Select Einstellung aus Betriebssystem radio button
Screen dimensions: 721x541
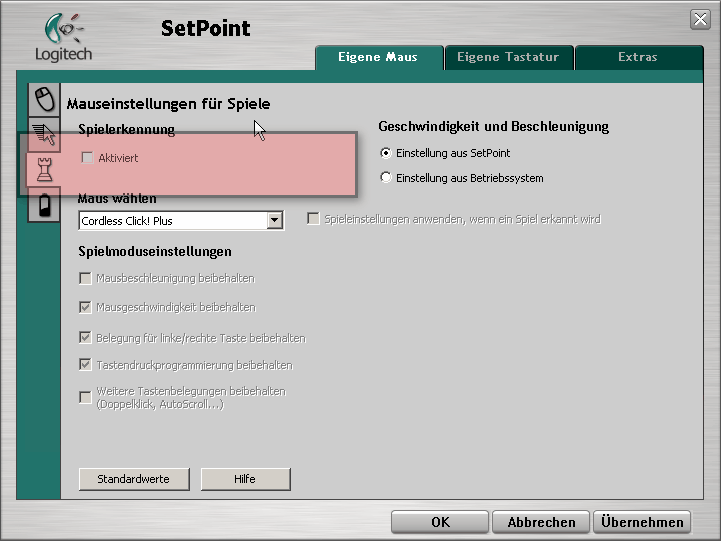[x=386, y=177]
